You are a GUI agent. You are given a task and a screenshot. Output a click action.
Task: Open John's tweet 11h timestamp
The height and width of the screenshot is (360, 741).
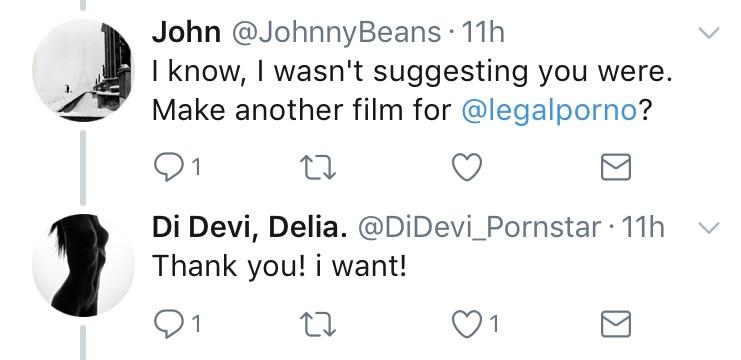(483, 33)
